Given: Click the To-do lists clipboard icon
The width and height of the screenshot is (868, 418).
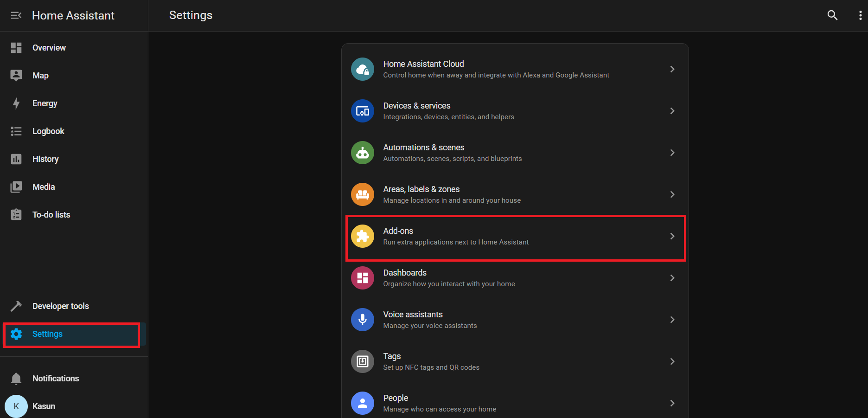Looking at the screenshot, I should tap(16, 214).
